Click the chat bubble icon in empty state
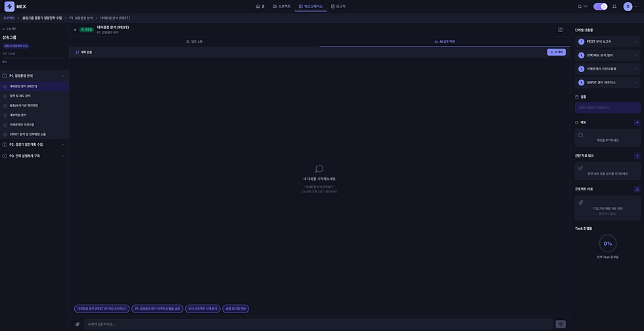This screenshot has width=644, height=331. [319, 169]
